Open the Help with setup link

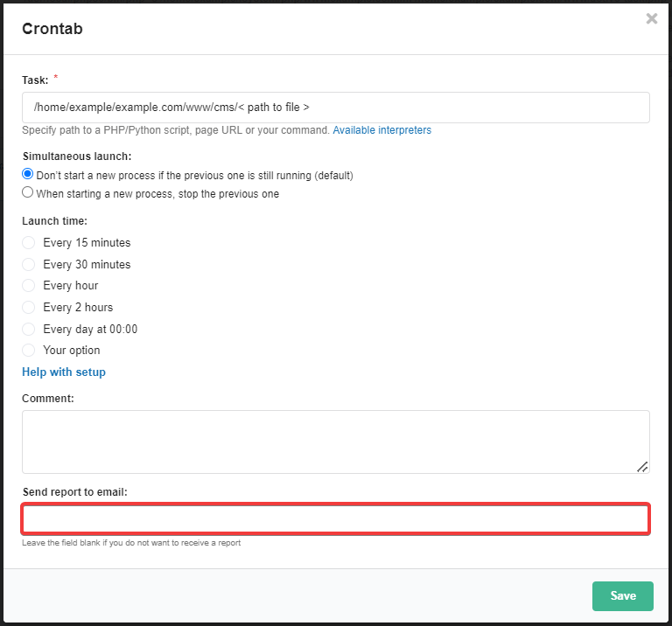(x=64, y=372)
